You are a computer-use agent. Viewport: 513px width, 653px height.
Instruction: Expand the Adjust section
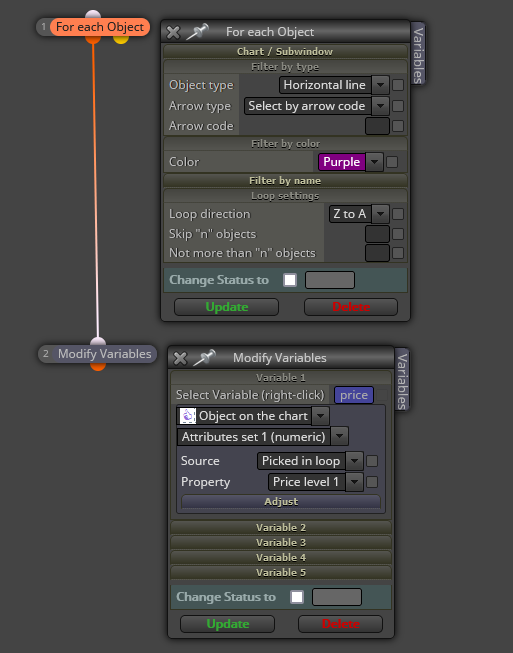281,501
